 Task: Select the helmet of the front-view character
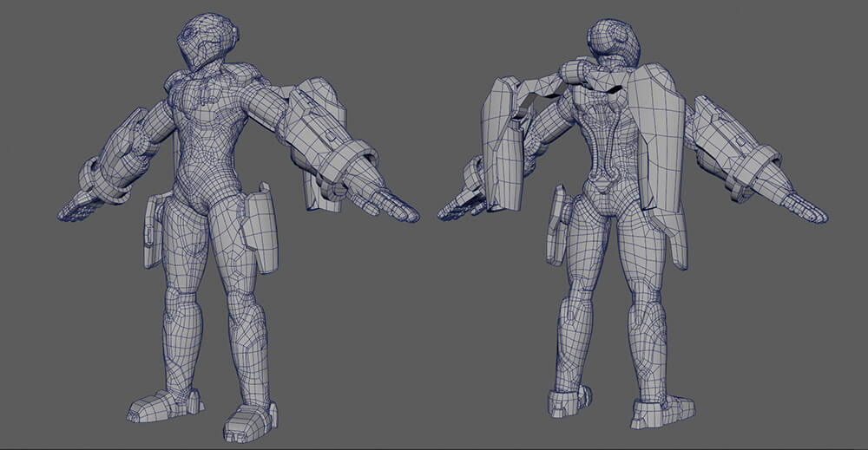[x=207, y=41]
